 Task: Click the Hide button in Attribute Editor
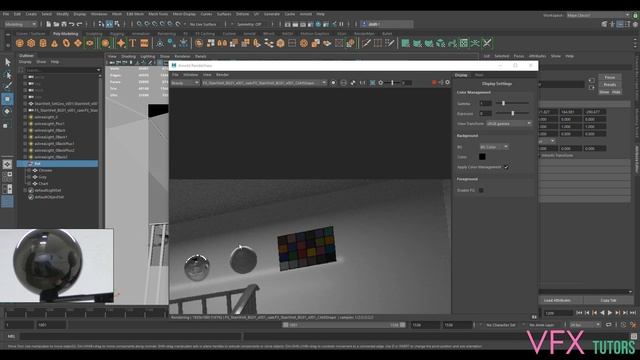click(616, 92)
